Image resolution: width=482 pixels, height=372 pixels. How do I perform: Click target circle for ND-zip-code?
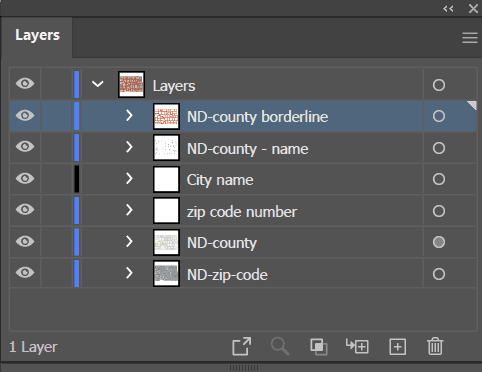point(439,274)
